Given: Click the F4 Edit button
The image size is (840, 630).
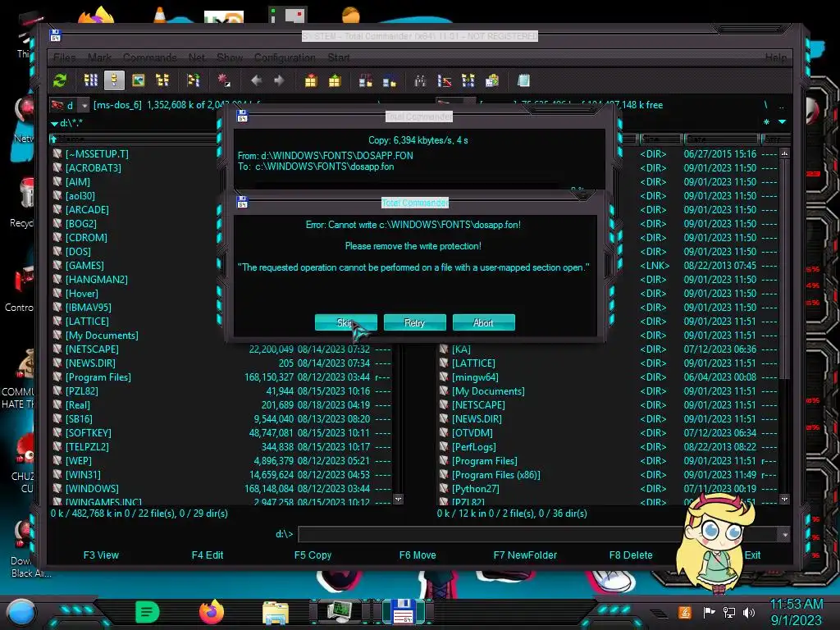Looking at the screenshot, I should click(x=208, y=555).
